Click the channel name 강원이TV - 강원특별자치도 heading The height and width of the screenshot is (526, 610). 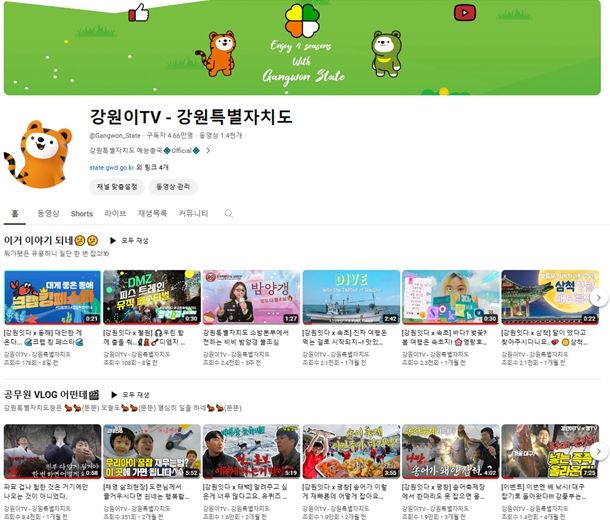coord(191,116)
